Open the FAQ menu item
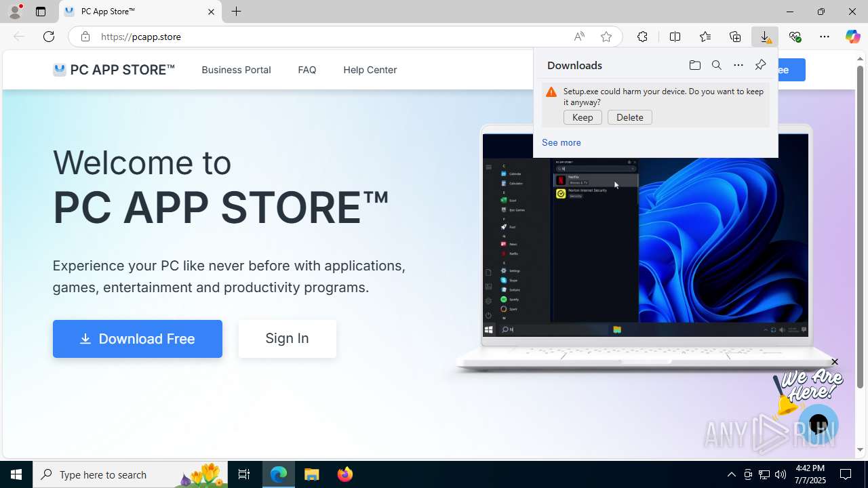 (307, 70)
